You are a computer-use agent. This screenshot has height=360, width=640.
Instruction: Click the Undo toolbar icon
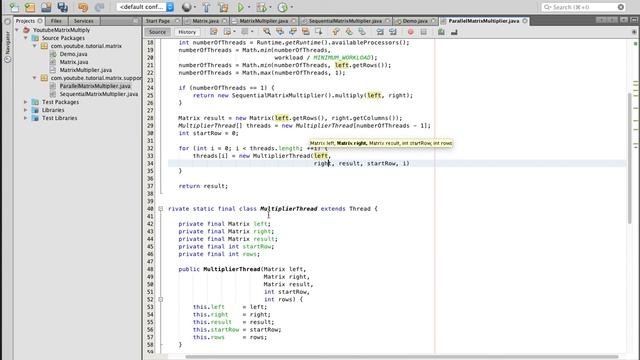click(83, 7)
